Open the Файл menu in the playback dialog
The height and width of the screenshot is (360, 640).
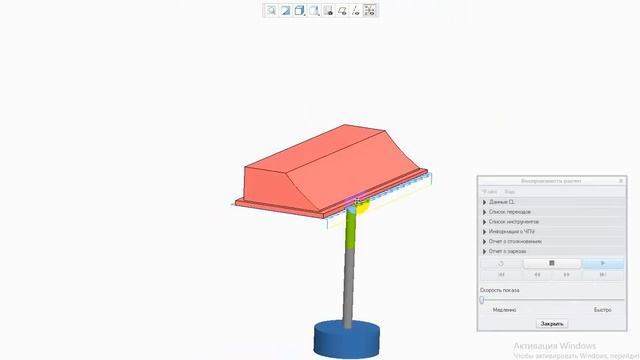click(x=489, y=191)
